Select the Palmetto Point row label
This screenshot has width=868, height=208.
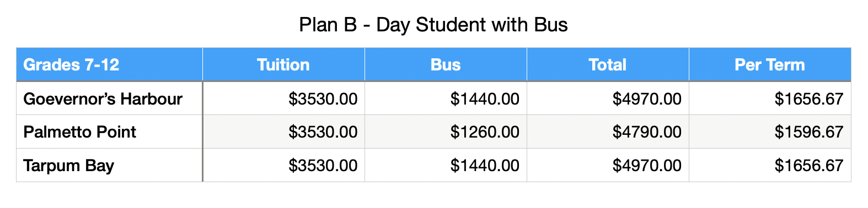tap(110, 132)
